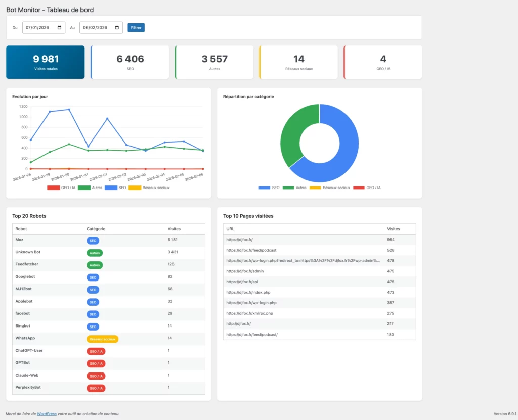
Task: Click the Version 6.9.1 footer text
Action: pyautogui.click(x=505, y=414)
